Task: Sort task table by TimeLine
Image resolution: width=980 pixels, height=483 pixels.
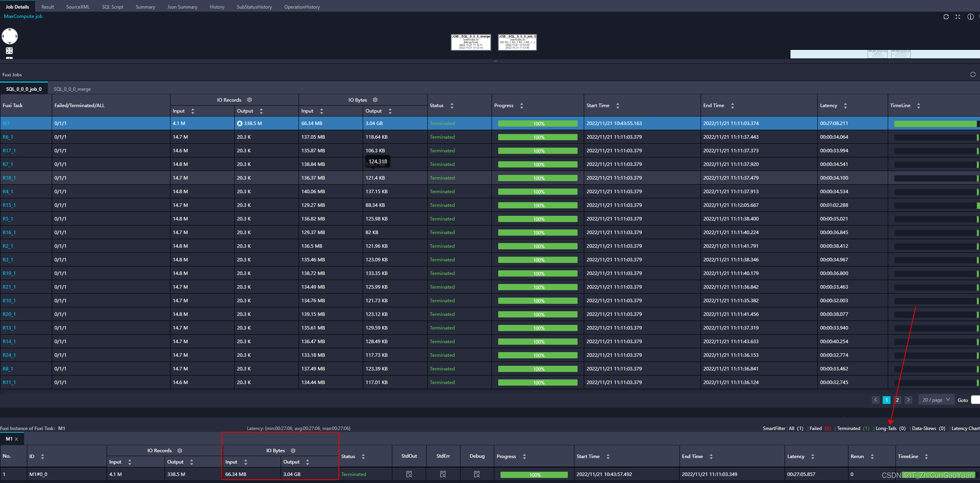Action: click(919, 106)
